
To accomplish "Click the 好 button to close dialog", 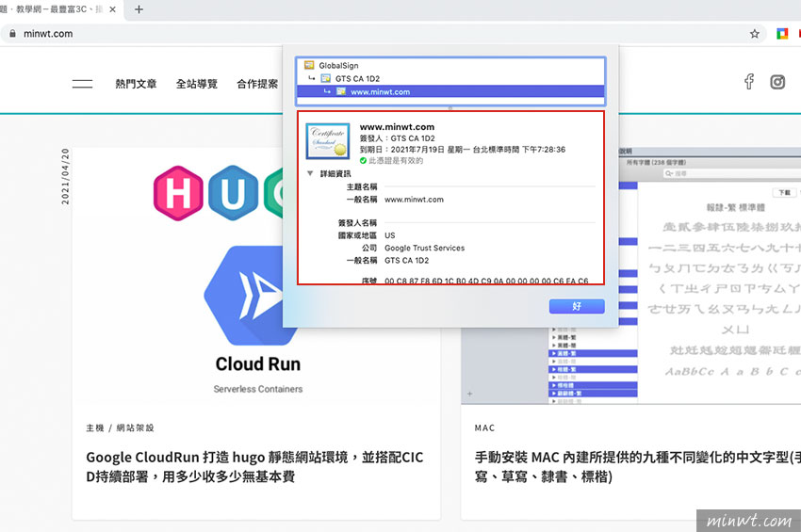I will [x=577, y=306].
